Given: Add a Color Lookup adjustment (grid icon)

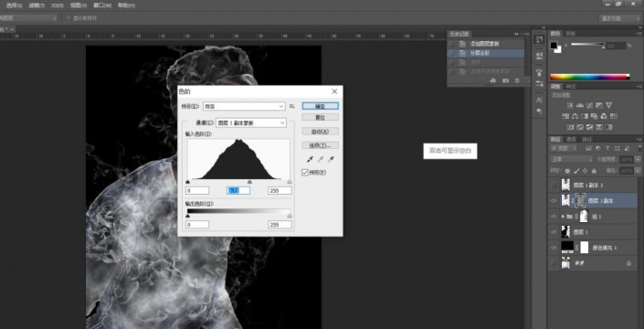Looking at the screenshot, I should point(614,116).
